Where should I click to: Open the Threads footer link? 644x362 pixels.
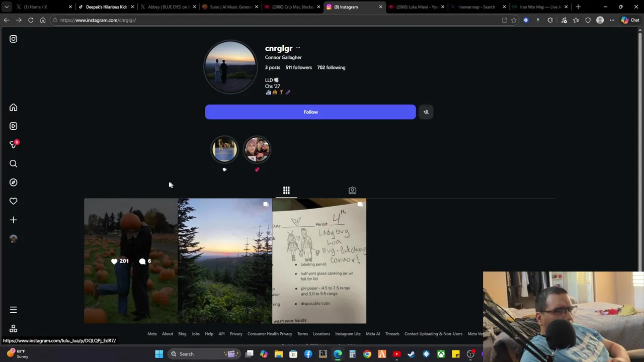(x=392, y=334)
